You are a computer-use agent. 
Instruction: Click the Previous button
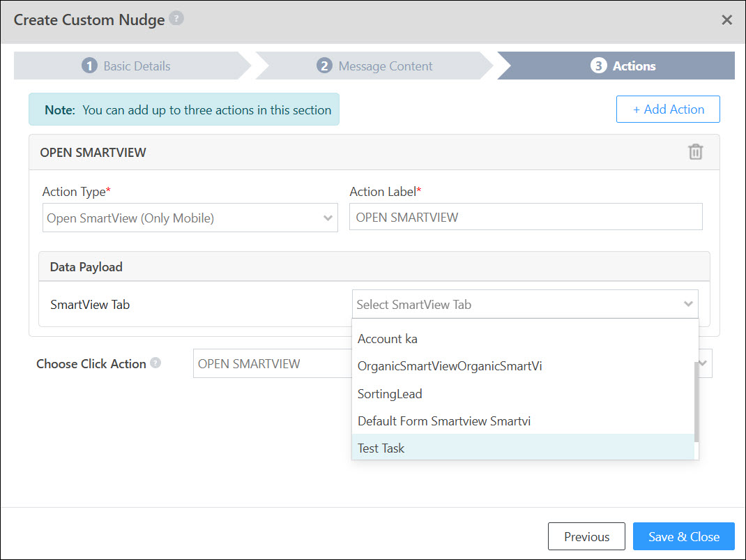coord(586,536)
